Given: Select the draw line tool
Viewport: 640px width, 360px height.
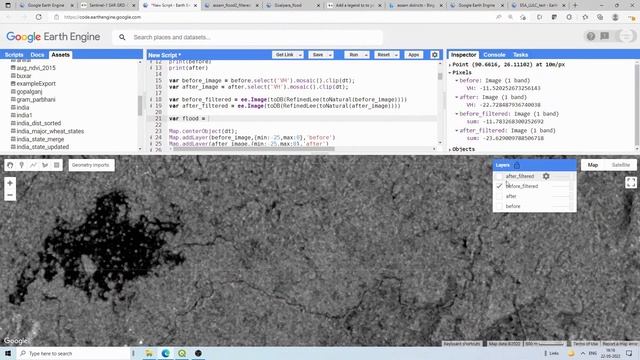Looking at the screenshot, I should [x=33, y=165].
